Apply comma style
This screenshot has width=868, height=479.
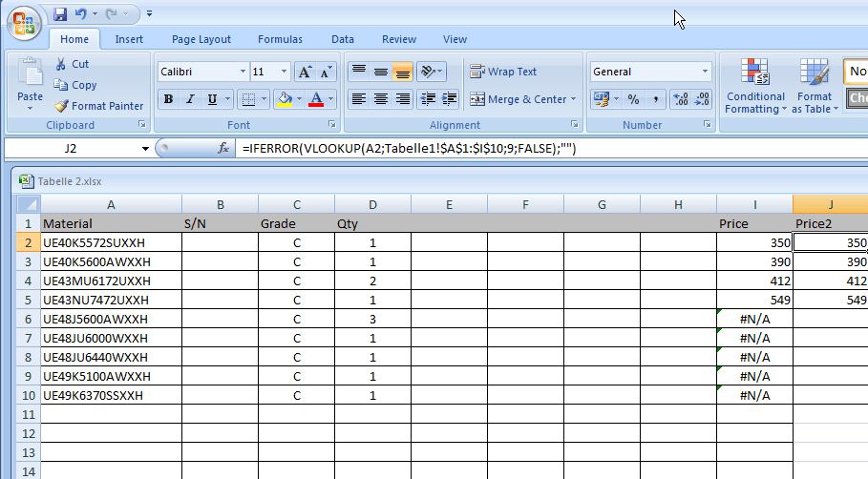[x=655, y=99]
